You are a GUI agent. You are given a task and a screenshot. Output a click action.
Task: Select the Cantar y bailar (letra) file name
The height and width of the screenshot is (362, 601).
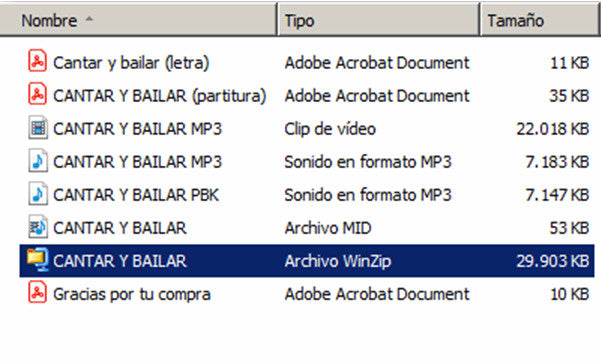[131, 63]
